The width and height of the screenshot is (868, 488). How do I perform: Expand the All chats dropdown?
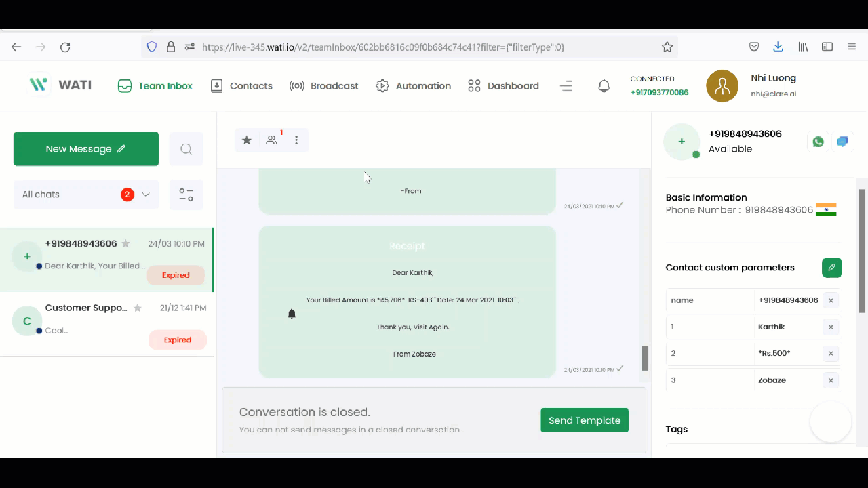coord(86,195)
